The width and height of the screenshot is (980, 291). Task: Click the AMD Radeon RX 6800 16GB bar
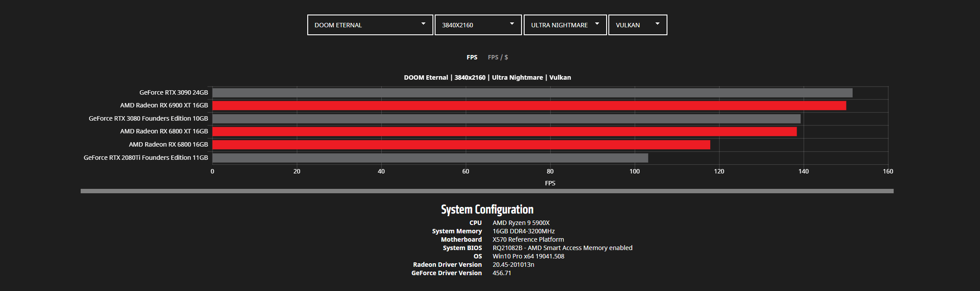pos(461,145)
